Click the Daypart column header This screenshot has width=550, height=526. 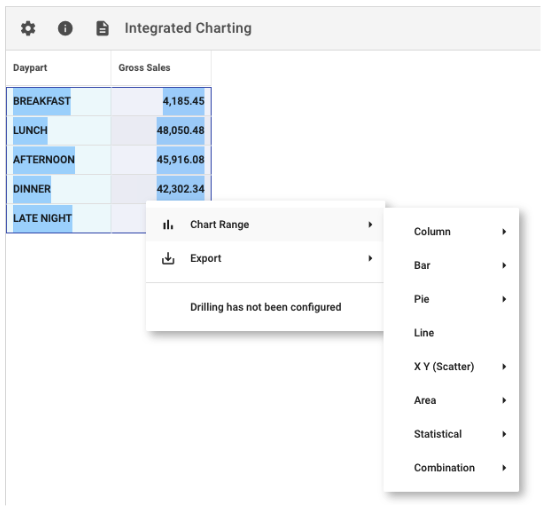click(x=58, y=68)
